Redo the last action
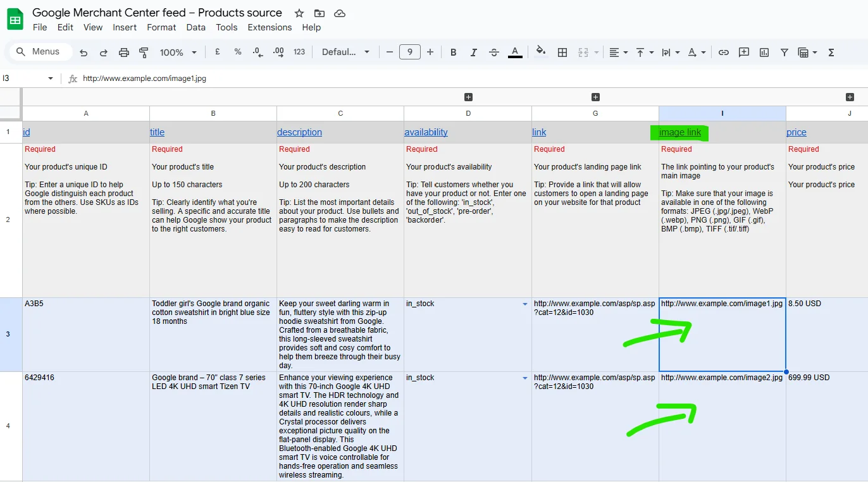Screen dimensions: 868x482 point(103,53)
